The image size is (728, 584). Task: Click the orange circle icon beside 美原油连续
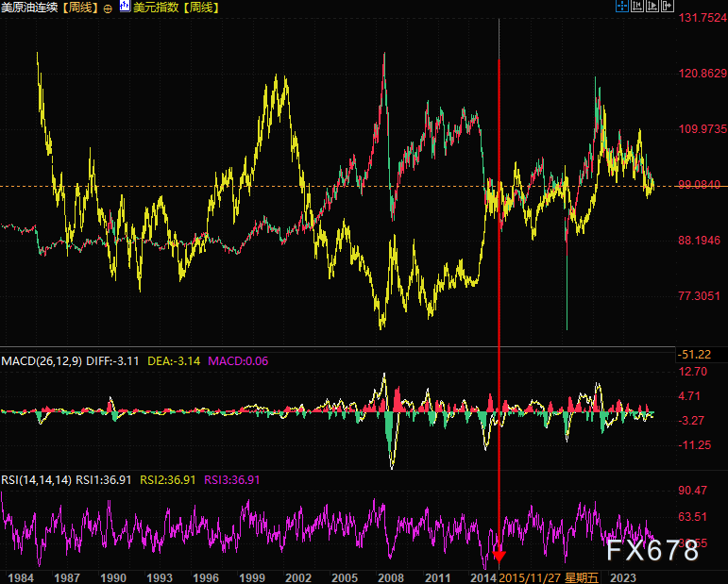107,8
